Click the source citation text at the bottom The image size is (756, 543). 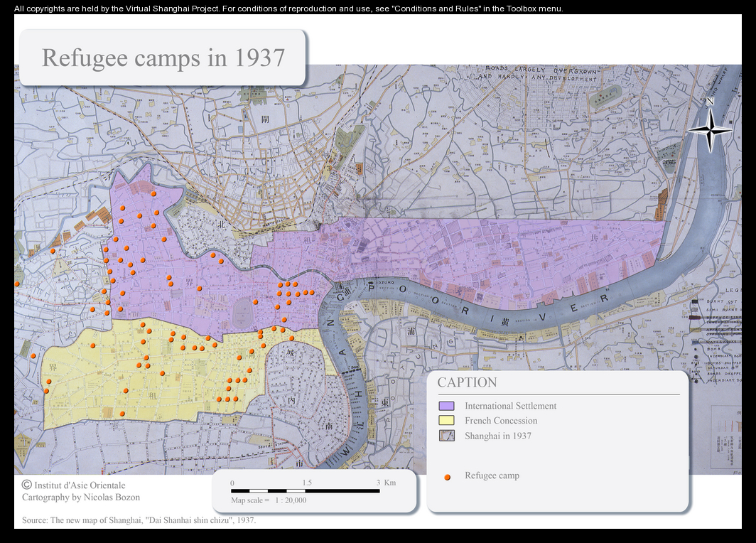tap(139, 520)
